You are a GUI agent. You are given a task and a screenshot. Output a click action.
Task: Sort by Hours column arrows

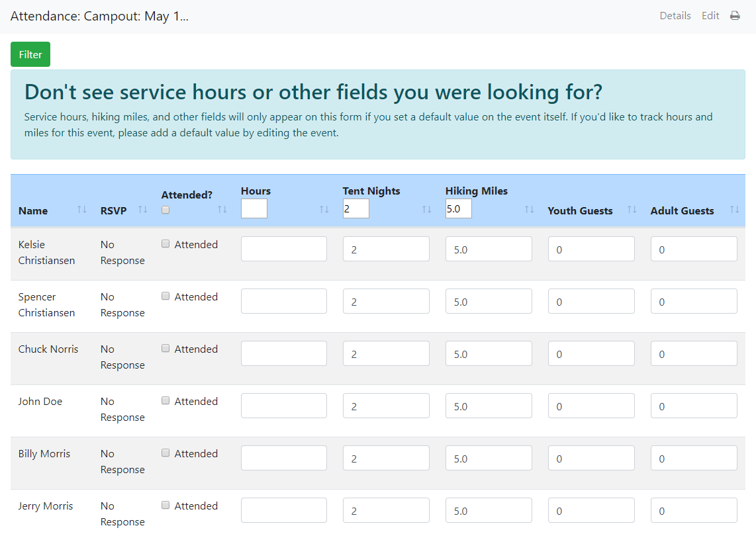coord(324,210)
